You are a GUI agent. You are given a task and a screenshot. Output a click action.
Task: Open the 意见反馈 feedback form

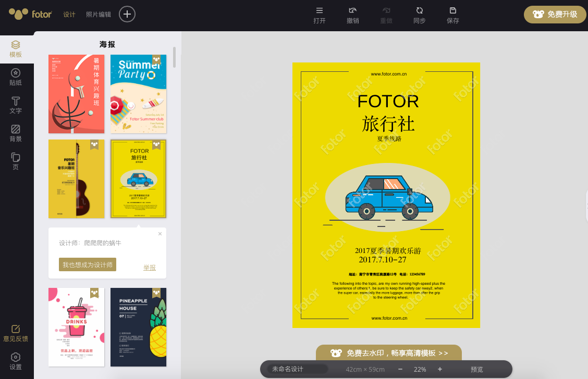(16, 333)
